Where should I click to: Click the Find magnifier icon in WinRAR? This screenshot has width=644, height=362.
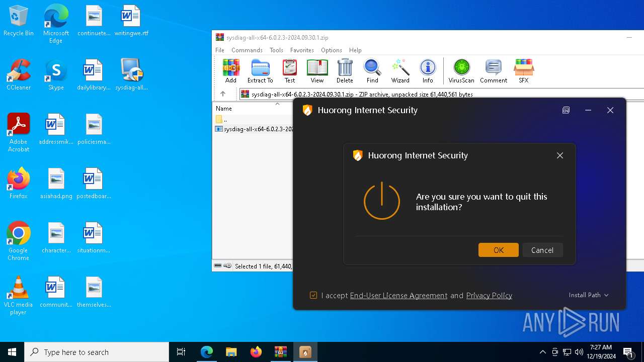(372, 71)
